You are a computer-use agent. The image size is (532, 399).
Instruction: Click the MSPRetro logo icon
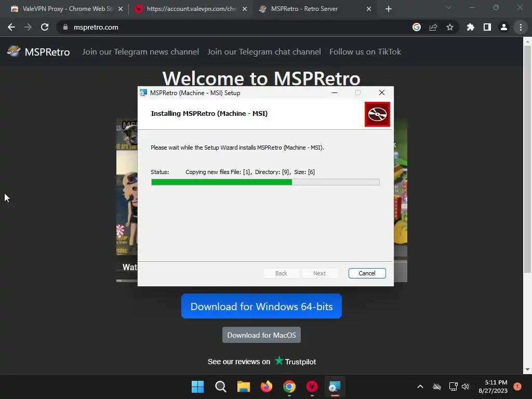click(x=14, y=51)
